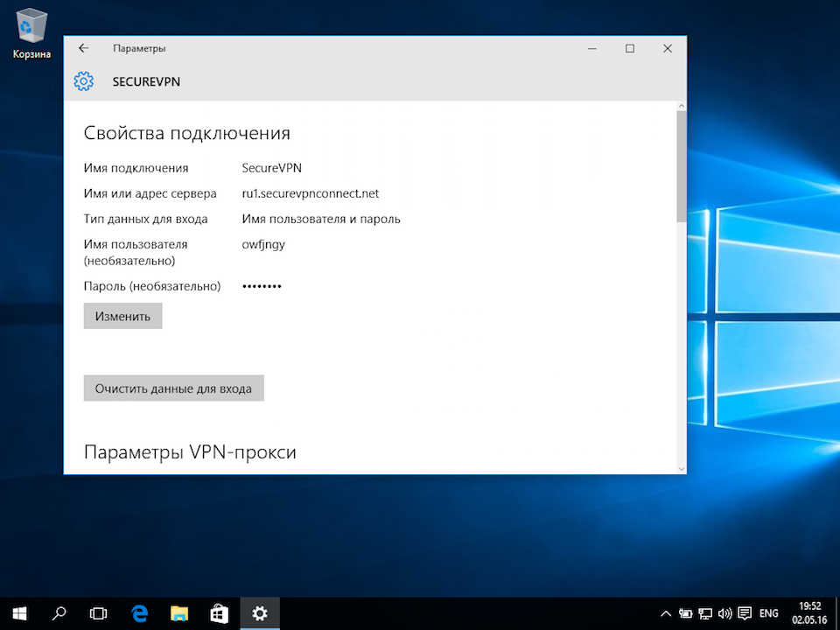Viewport: 840px width, 630px height.
Task: Click the taskbar search magnifier
Action: [59, 613]
